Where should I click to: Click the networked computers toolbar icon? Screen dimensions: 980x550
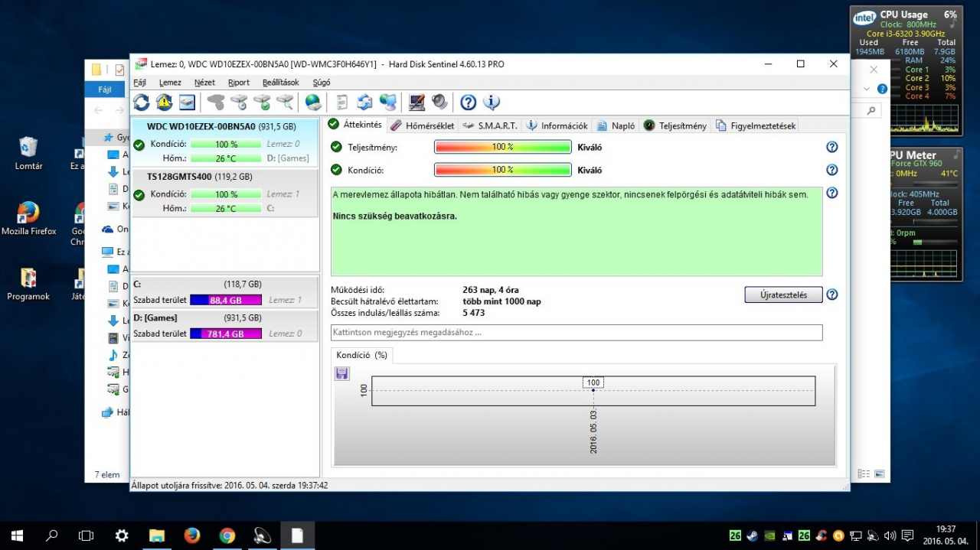tap(388, 103)
